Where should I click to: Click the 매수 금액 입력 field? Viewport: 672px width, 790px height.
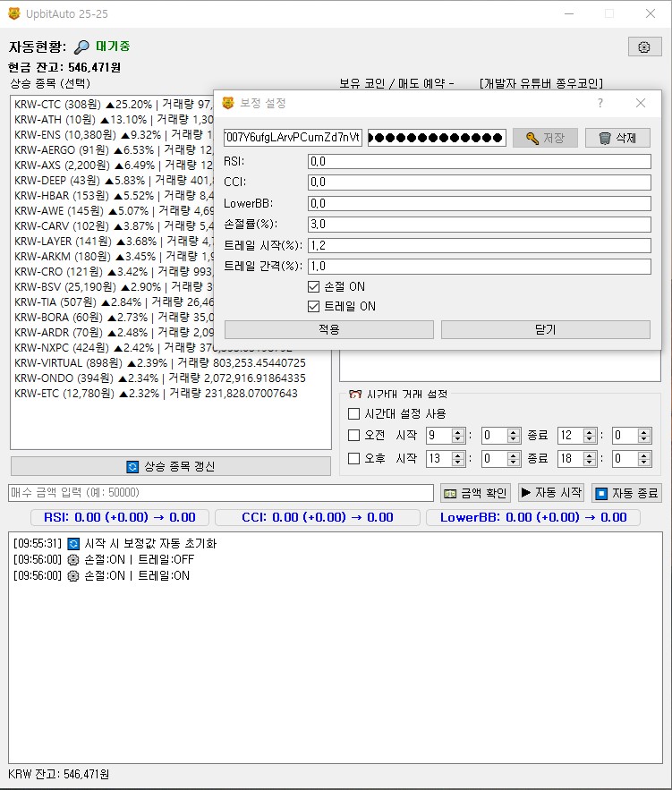220,493
